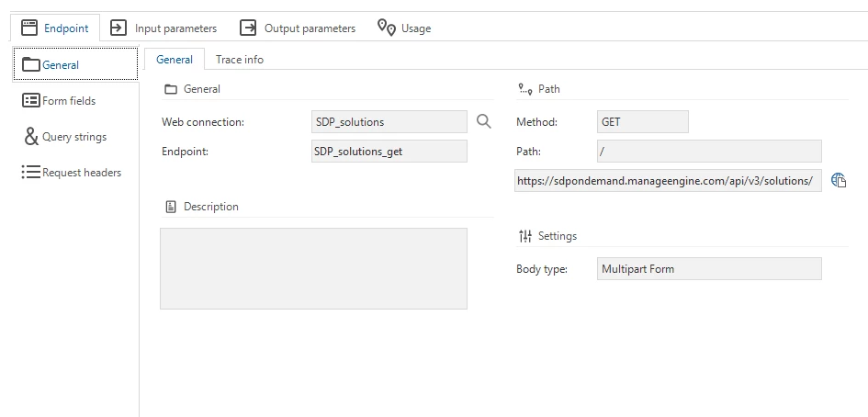Click the Web connection field SDP_solutions
This screenshot has width=868, height=417.
[x=389, y=122]
